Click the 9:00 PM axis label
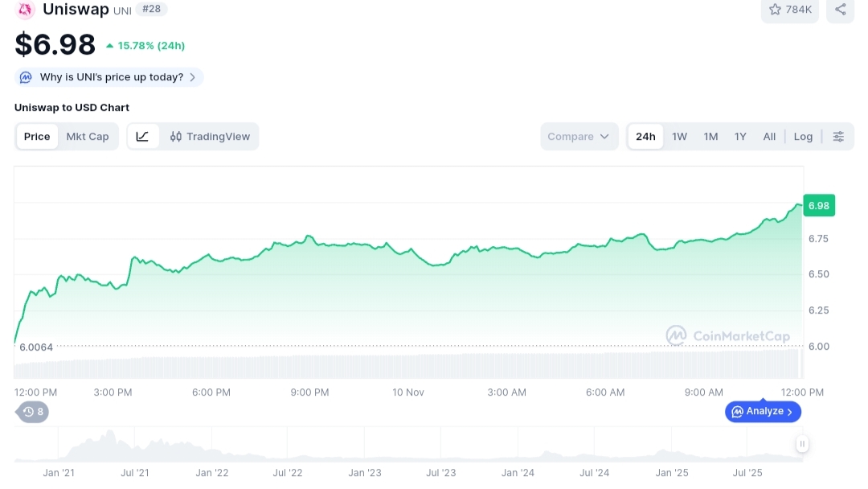The width and height of the screenshot is (868, 489). (x=309, y=392)
